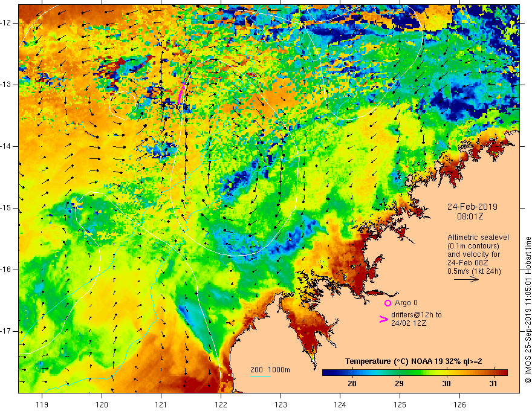This screenshot has height=411, width=532.
Task: Click the magenta Argo circle legend symbol
Action: [388, 303]
